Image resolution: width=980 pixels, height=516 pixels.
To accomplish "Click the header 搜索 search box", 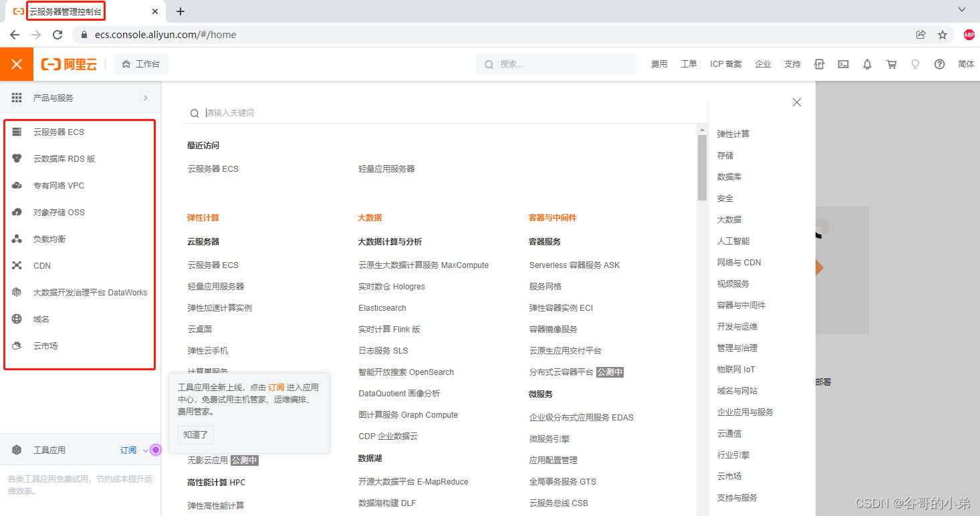I will (x=556, y=64).
